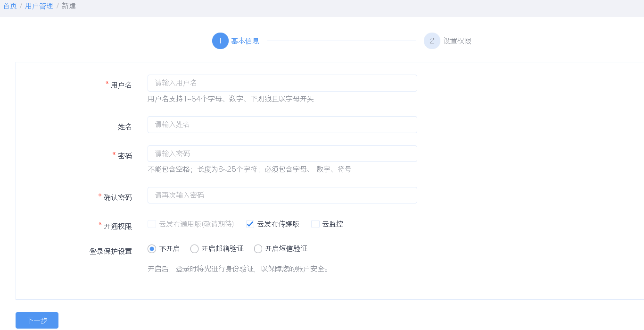The height and width of the screenshot is (330, 644).
Task: Click the 下一步 button
Action: [37, 321]
